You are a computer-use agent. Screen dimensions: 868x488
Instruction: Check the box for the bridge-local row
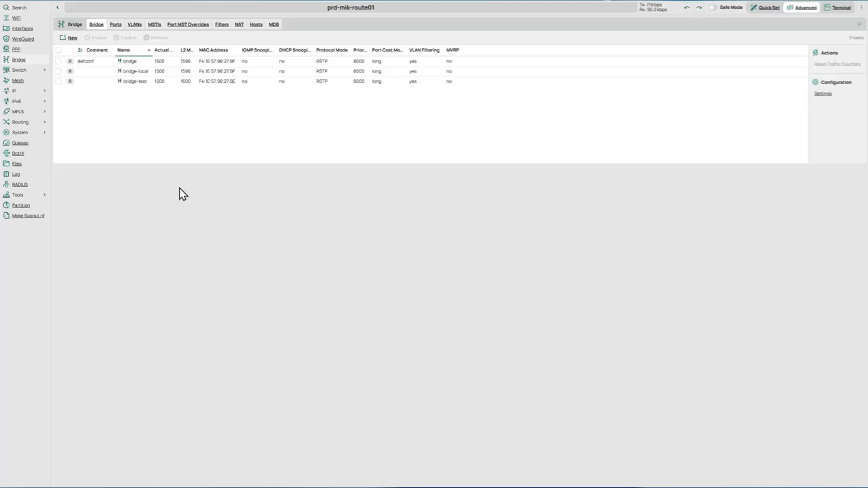pyautogui.click(x=58, y=71)
